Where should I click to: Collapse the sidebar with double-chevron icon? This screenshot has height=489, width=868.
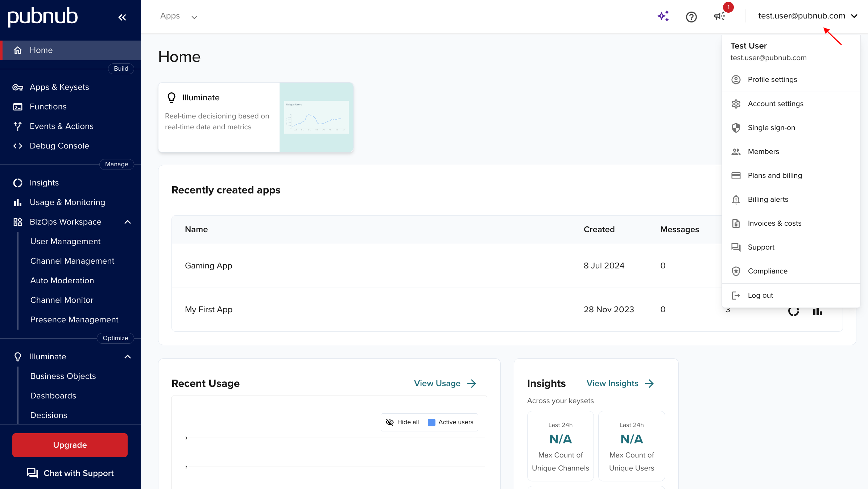coord(122,17)
